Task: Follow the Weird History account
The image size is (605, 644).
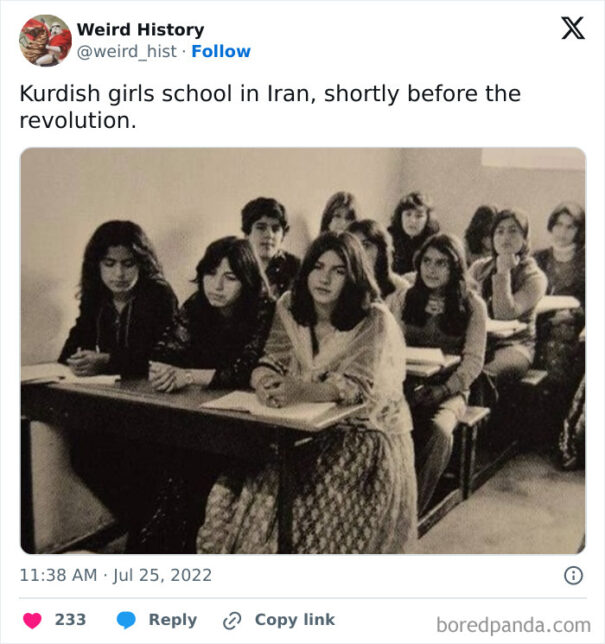Action: pos(221,51)
